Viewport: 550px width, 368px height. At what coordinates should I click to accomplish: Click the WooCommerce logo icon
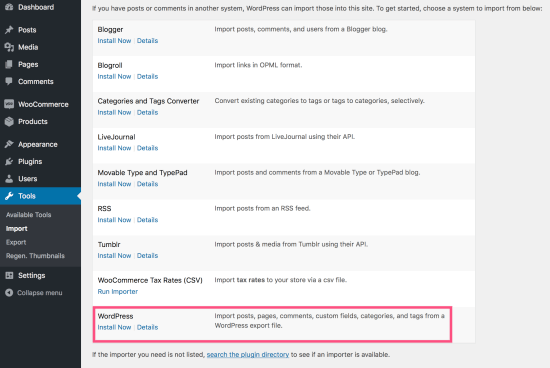(9, 104)
